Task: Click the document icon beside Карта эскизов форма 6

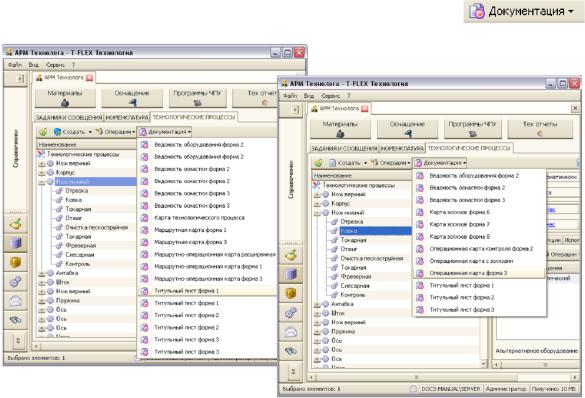Action: click(420, 212)
